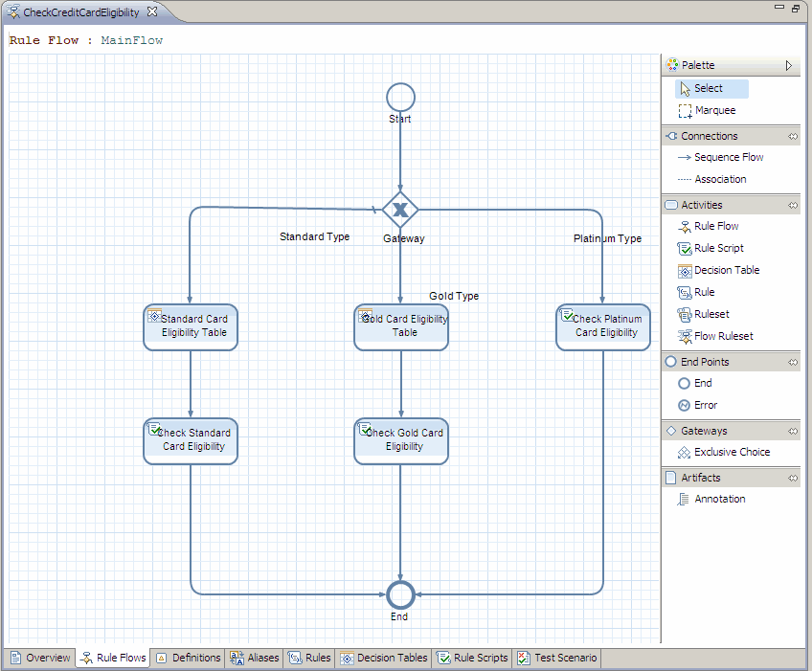Viewport: 812px width, 671px height.
Task: Activate the Select pointer tool
Action: coord(709,88)
